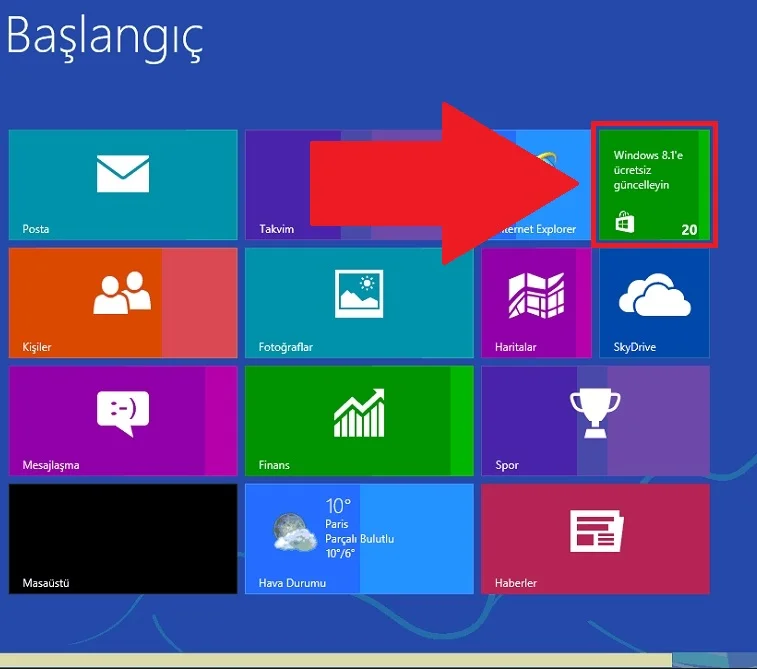
Task: Open Spor using the trophy icon
Action: pos(595,412)
